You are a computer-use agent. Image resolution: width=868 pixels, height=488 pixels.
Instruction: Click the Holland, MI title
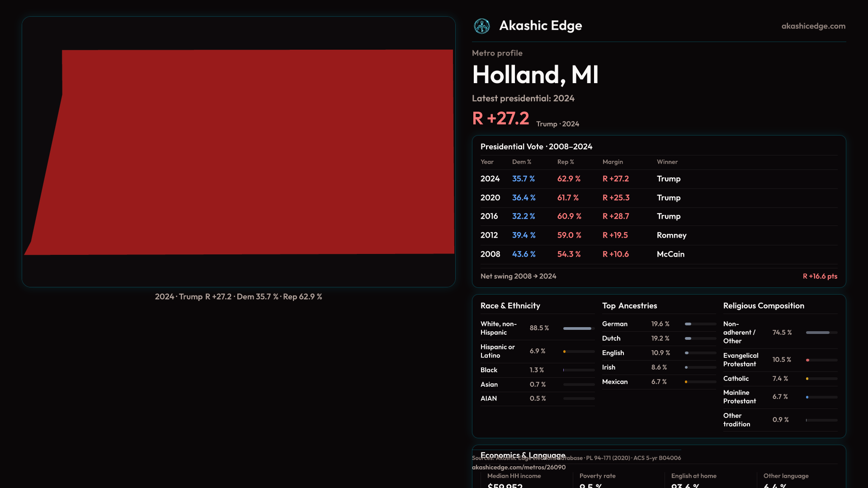[535, 75]
